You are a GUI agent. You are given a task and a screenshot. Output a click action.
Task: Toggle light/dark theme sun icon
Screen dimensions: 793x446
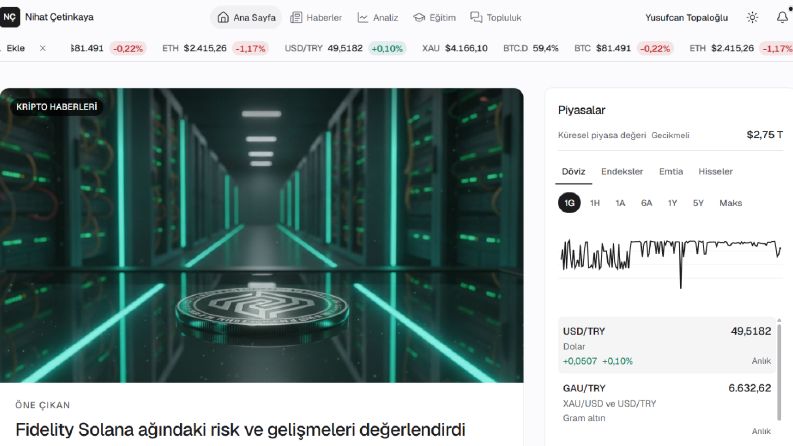(753, 18)
